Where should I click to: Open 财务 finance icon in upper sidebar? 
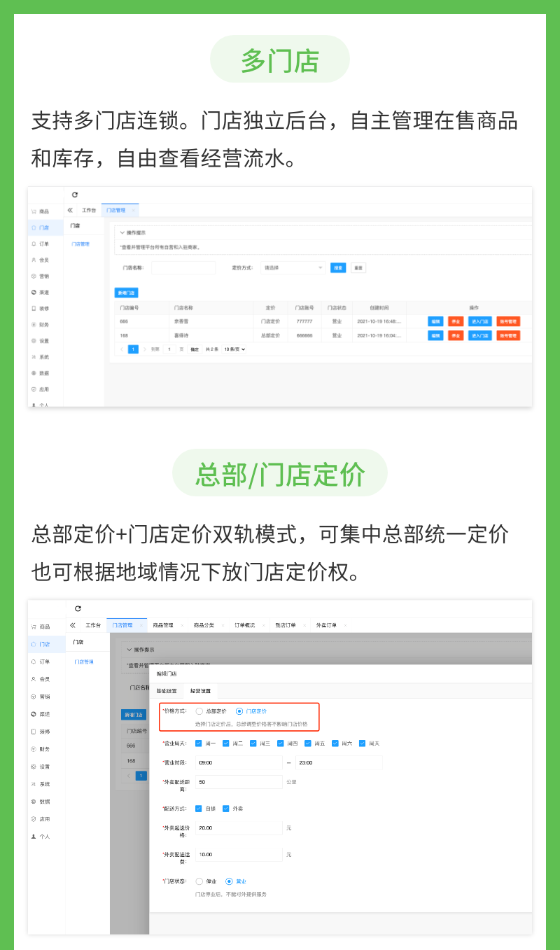click(x=33, y=325)
